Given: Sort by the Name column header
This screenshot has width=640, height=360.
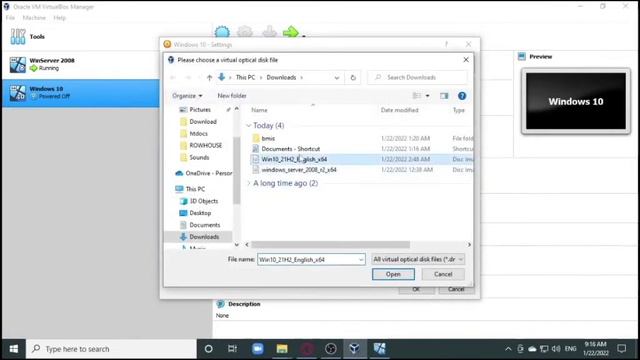Looking at the screenshot, I should pos(259,110).
